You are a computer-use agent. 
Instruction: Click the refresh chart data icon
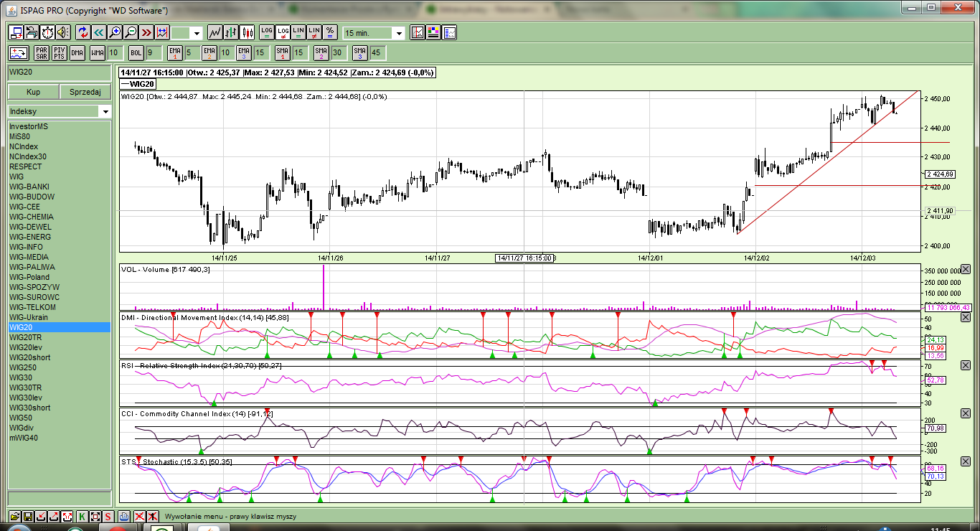click(x=83, y=32)
